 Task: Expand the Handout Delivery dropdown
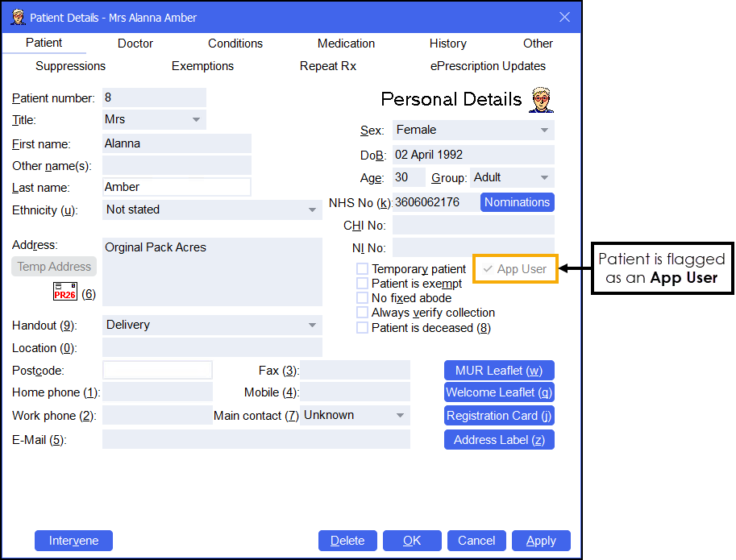(x=312, y=326)
